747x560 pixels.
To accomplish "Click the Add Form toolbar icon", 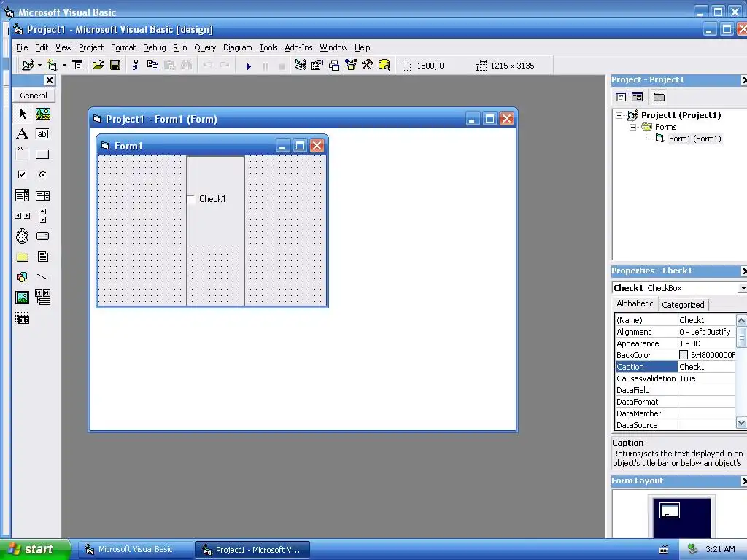I will tap(53, 65).
